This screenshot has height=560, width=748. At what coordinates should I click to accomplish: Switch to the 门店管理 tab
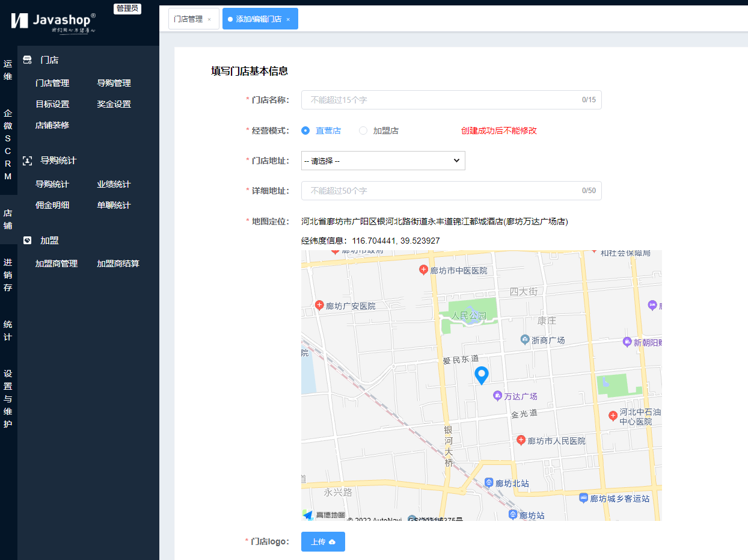click(194, 19)
